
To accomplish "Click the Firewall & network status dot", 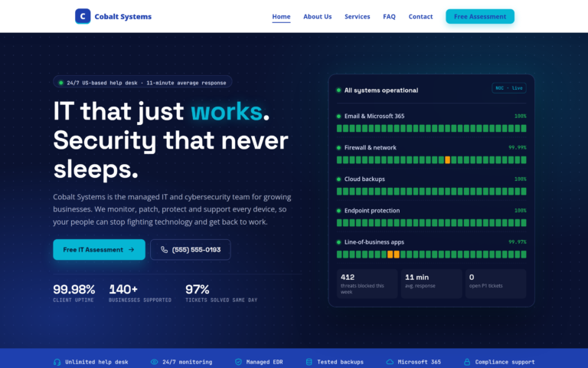I will click(x=338, y=147).
